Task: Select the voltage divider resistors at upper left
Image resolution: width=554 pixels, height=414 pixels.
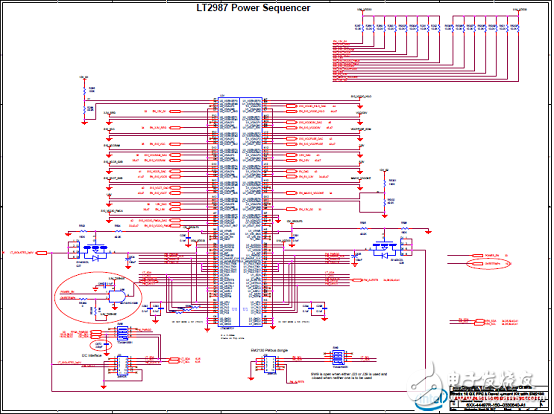Action: coord(84,101)
